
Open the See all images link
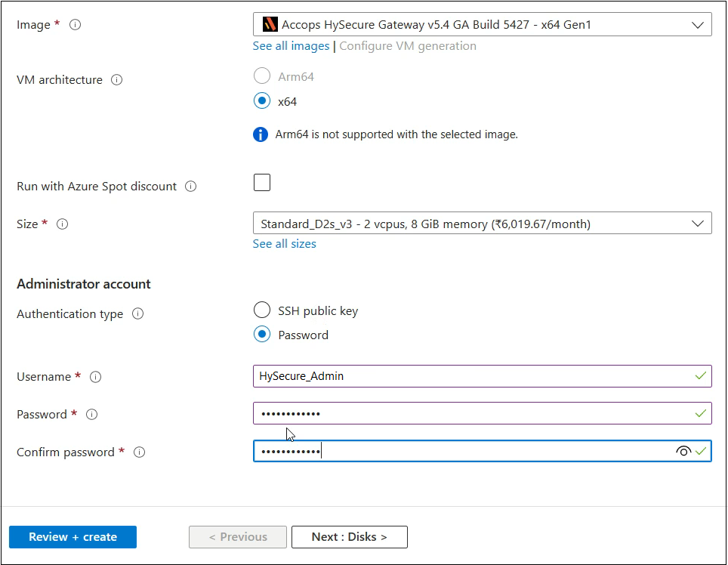pos(291,46)
